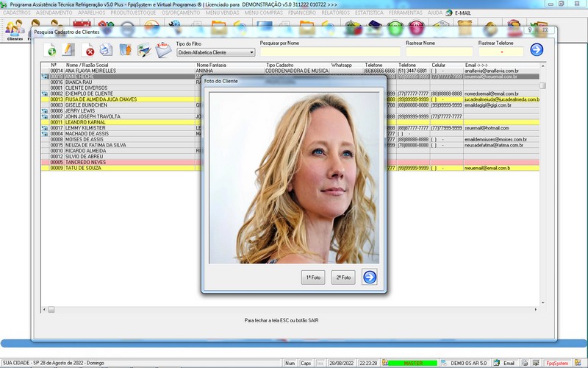This screenshot has height=368, width=588.
Task: Click the client photo picture icon in toolbar
Action: (x=144, y=50)
